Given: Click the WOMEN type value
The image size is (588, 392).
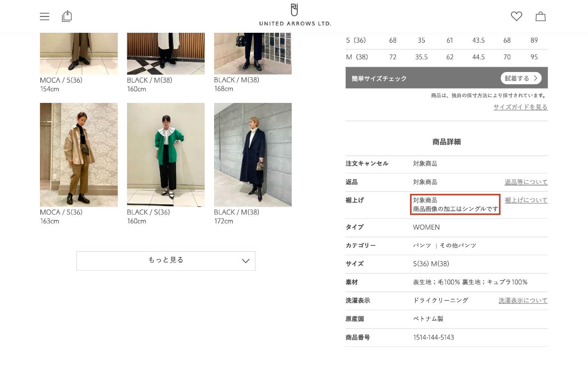Looking at the screenshot, I should (x=426, y=227).
